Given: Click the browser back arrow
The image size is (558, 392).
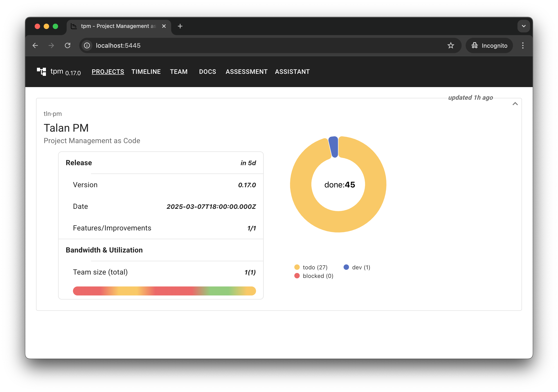Looking at the screenshot, I should coord(35,45).
